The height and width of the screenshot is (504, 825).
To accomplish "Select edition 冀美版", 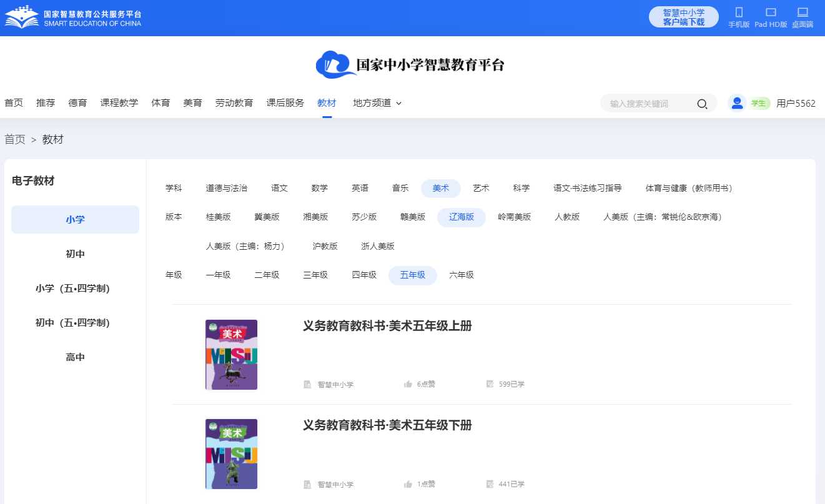I will tap(267, 217).
